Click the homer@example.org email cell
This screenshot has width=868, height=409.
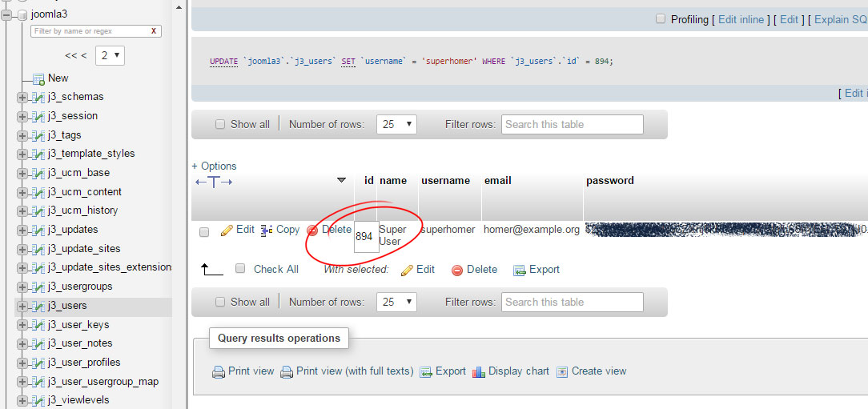click(532, 230)
